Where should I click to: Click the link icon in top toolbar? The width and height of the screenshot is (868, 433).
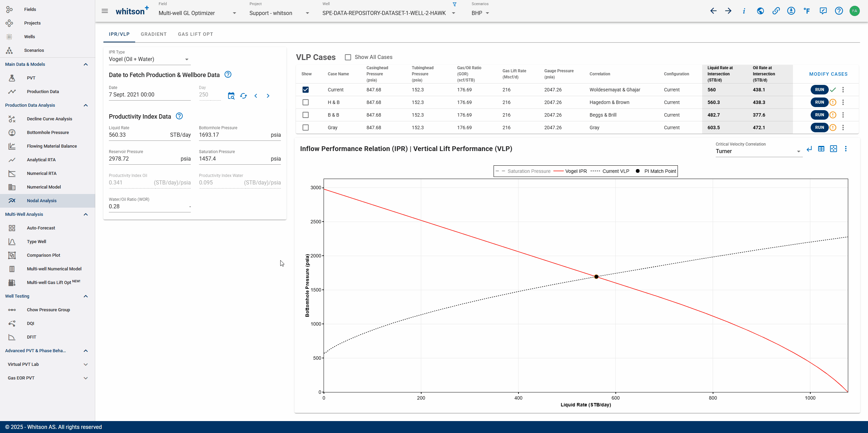tap(776, 11)
